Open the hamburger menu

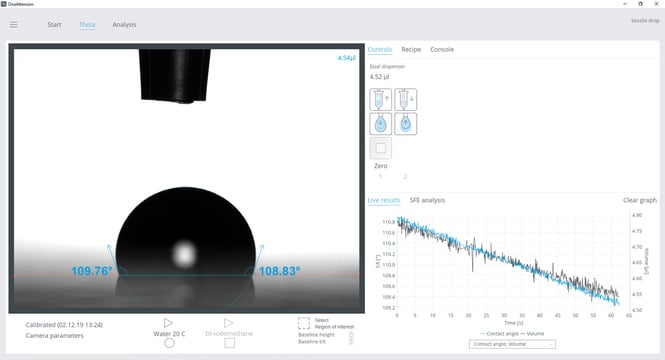(14, 25)
